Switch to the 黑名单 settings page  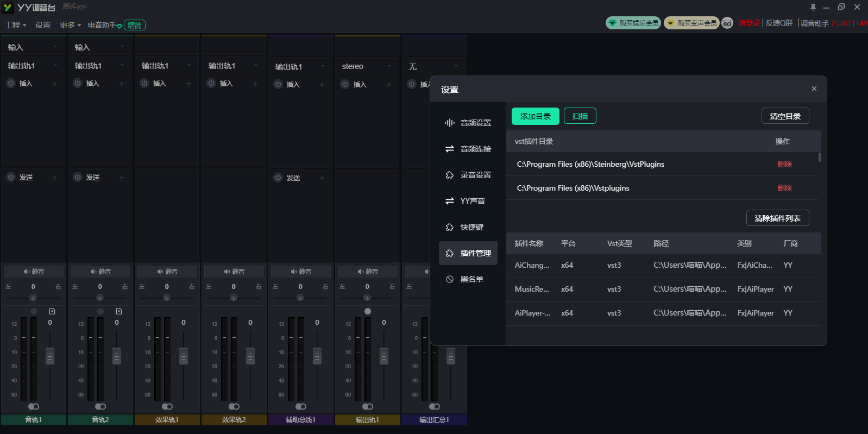point(468,279)
